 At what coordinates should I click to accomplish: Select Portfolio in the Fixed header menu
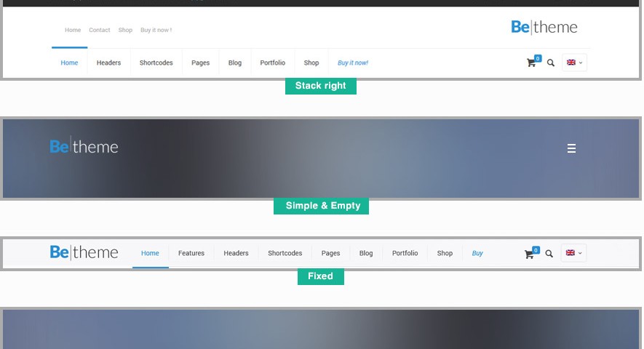pos(405,253)
